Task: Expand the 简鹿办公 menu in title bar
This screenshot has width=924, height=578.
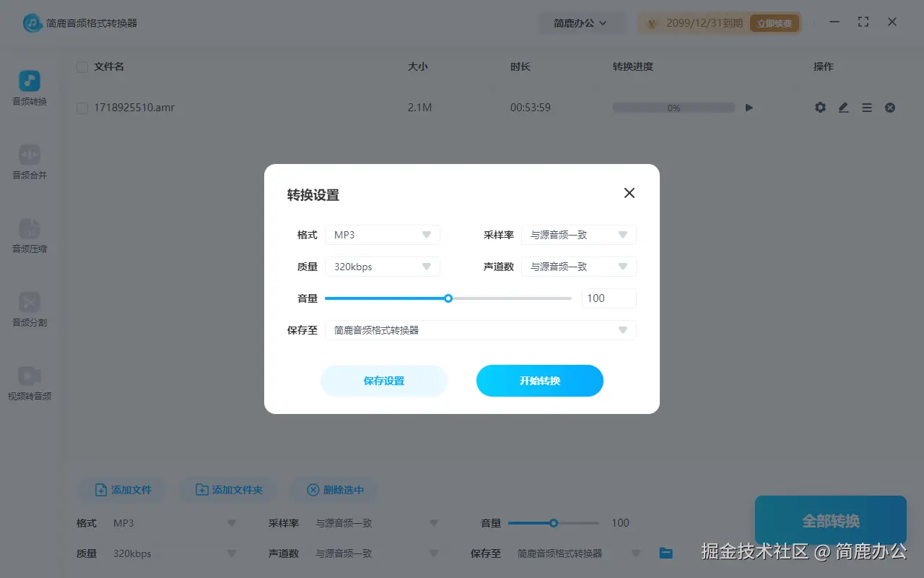Action: coord(580,23)
